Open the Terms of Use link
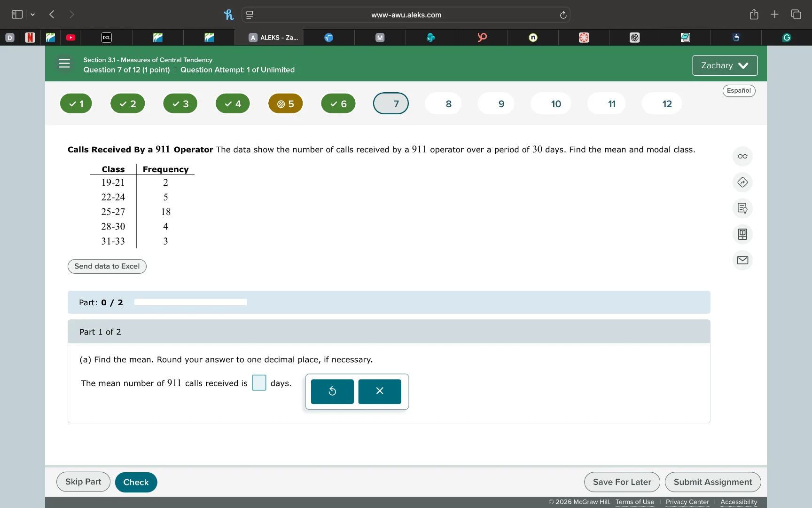The height and width of the screenshot is (508, 812). [634, 502]
